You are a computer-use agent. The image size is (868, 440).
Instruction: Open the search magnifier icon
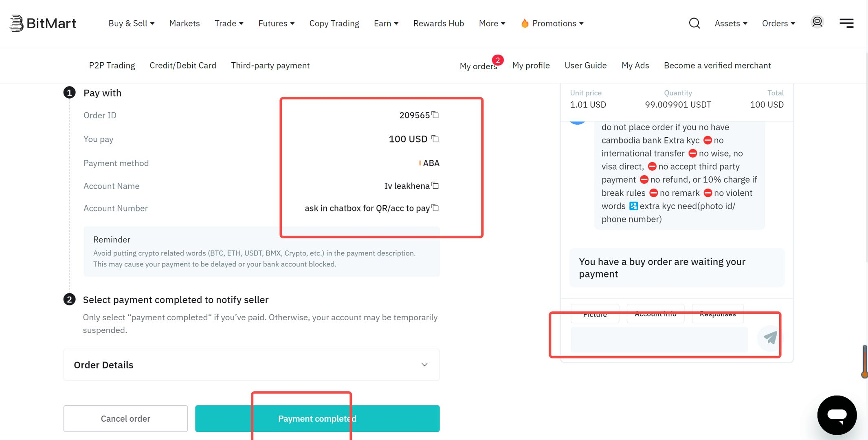pos(694,23)
